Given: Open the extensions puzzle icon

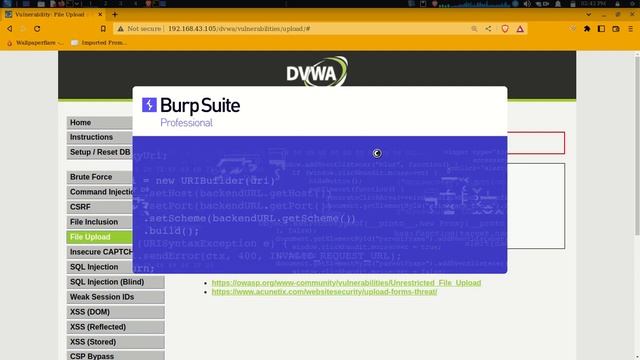Looking at the screenshot, I should pos(587,29).
